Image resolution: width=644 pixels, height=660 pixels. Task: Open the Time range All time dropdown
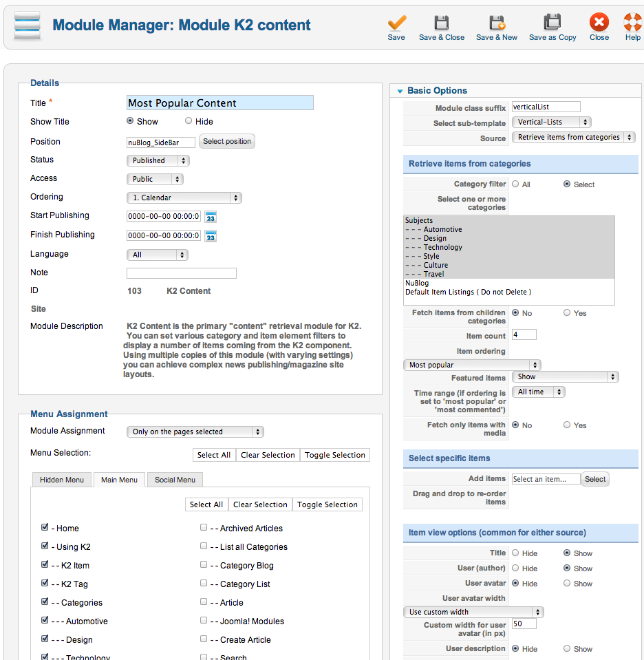[x=538, y=392]
